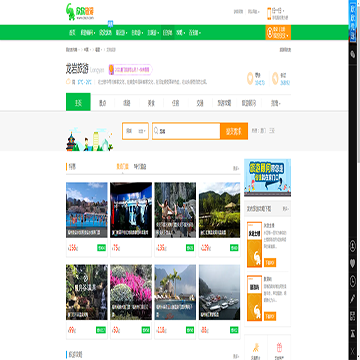Viewport: 360px width, 360px height.
Task: Click the X close icon at the sidebar bottom
Action: [353, 351]
